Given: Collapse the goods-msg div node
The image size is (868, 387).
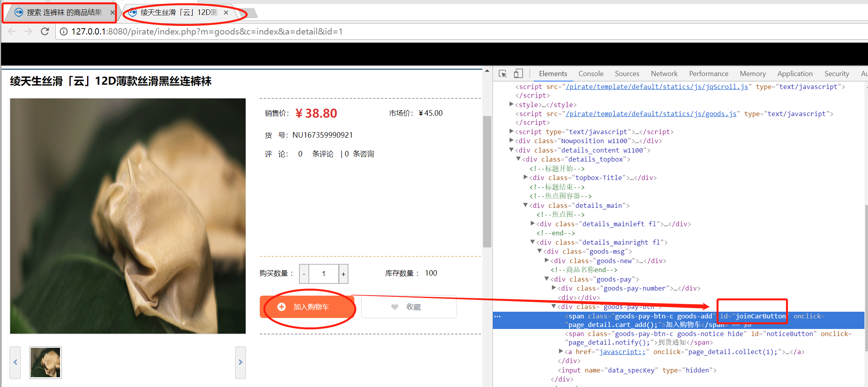Looking at the screenshot, I should click(540, 251).
